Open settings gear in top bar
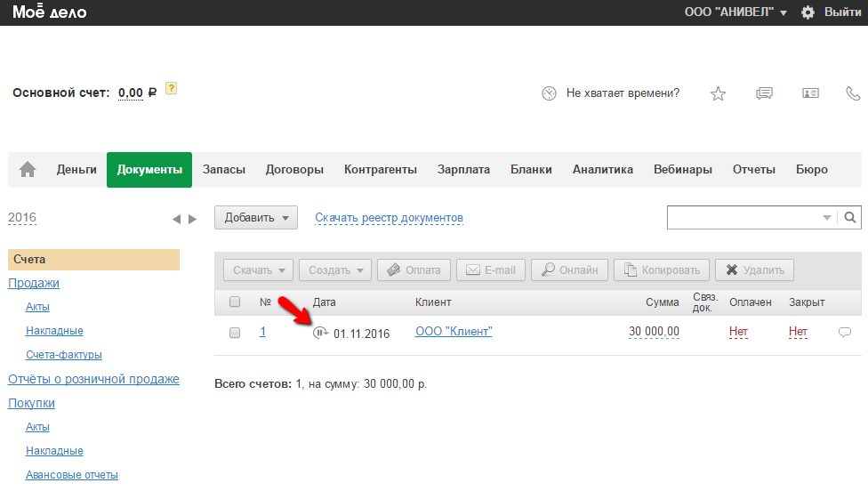This screenshot has width=868, height=499. click(808, 12)
